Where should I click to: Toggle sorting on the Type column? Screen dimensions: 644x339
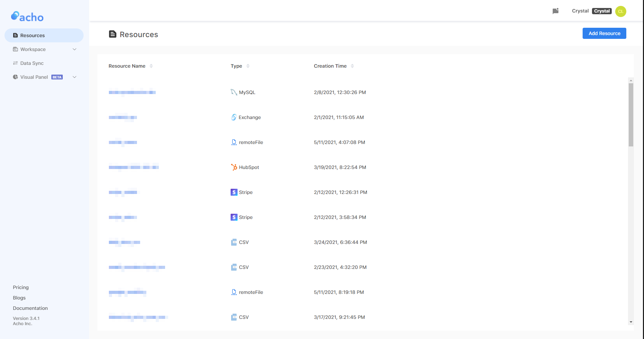click(248, 66)
